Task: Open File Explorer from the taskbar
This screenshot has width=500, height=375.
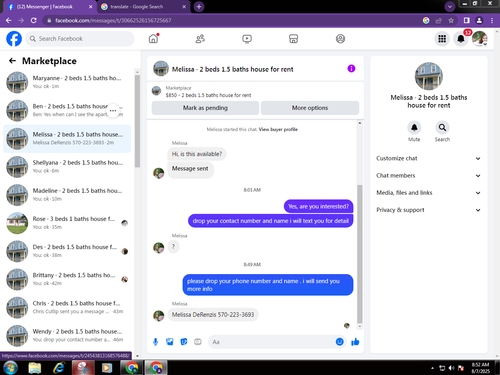Action: tap(35, 368)
